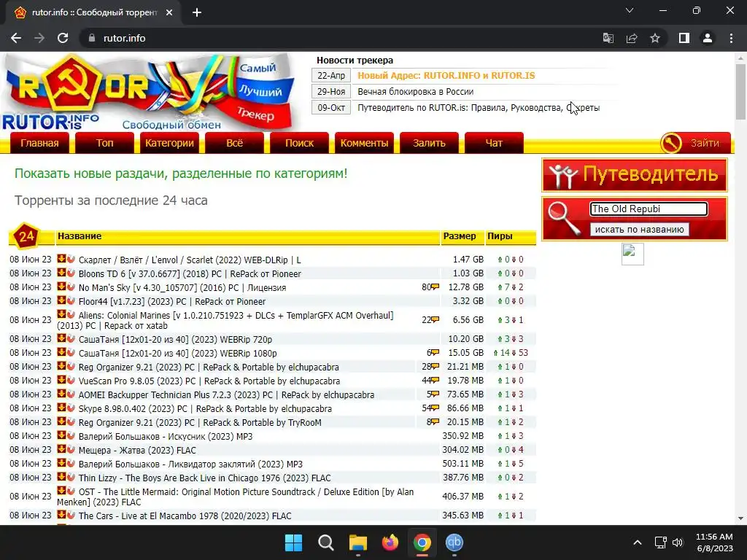Open the Комменты menu tab
The height and width of the screenshot is (560, 747).
pos(365,143)
